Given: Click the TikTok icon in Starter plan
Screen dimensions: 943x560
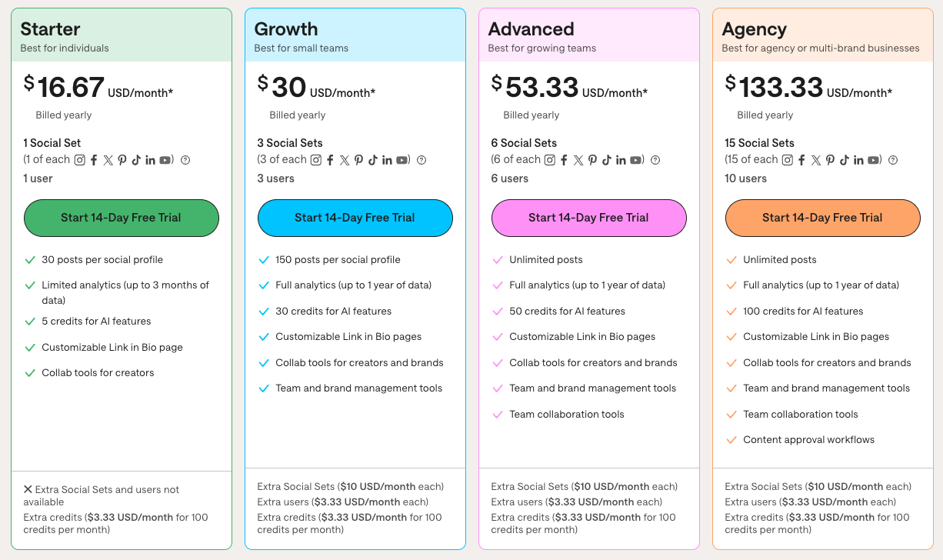Looking at the screenshot, I should pyautogui.click(x=136, y=160).
